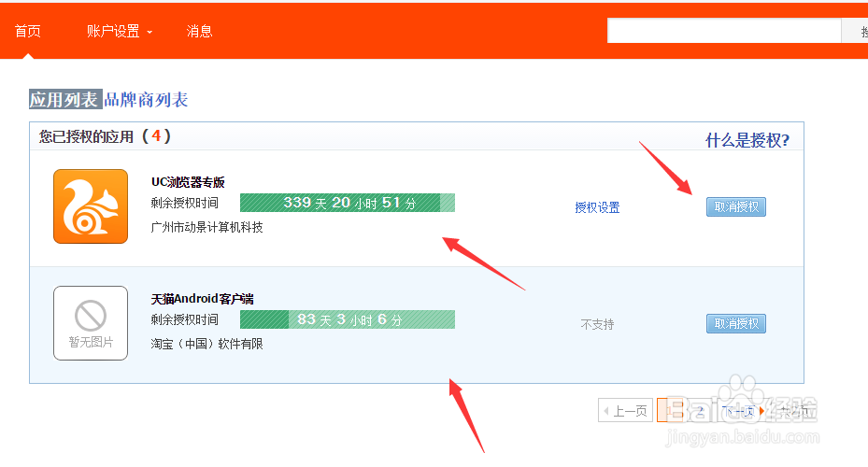
Task: Click the dropdown arrow beside 账户设置
Action: (x=149, y=33)
